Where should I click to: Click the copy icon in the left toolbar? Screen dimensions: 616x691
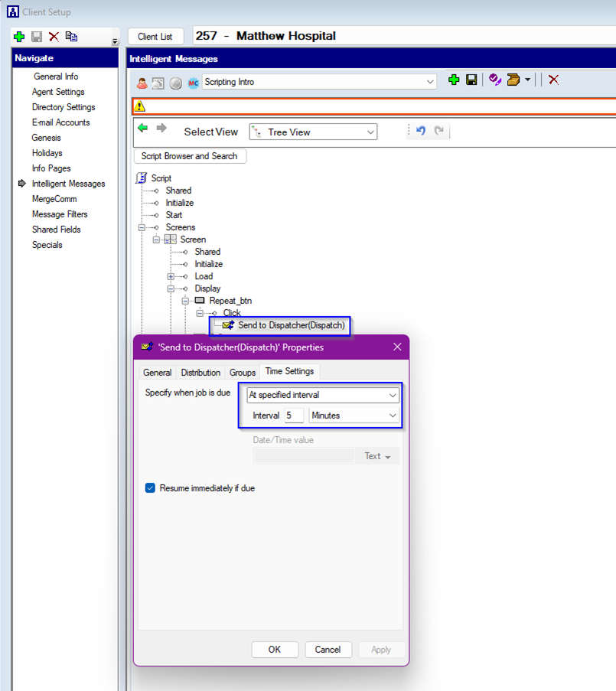71,37
